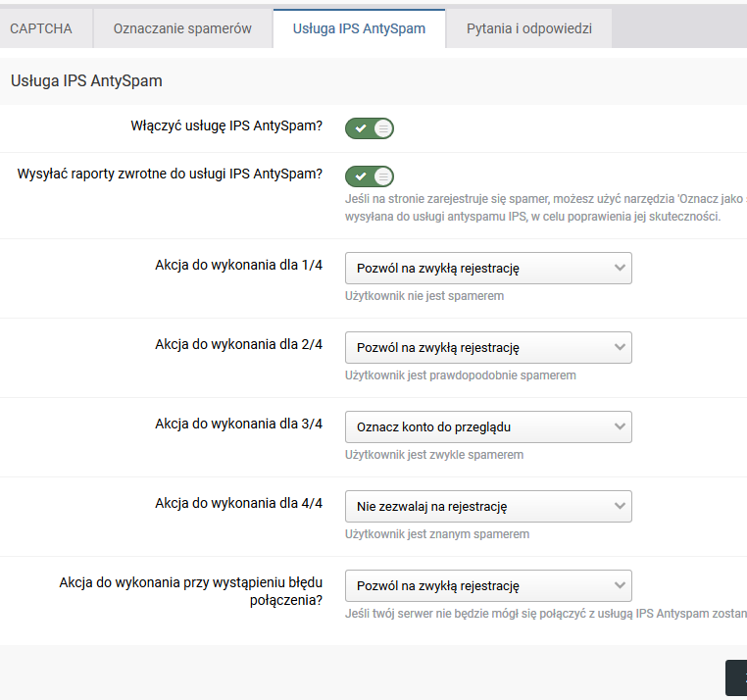The height and width of the screenshot is (700, 747).
Task: Click the Akcja do wykonania dla 1/4 label
Action: click(238, 265)
